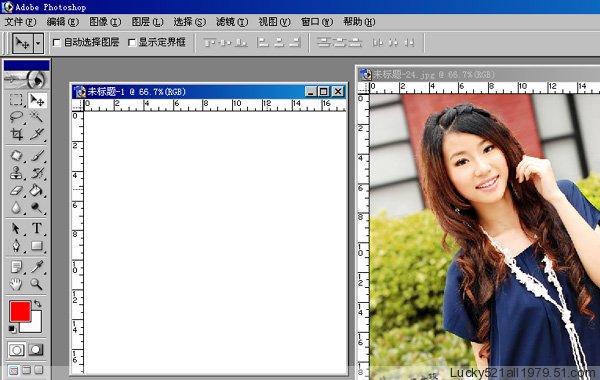Click the red foreground color swatch
Screen dimensions: 600x380
[20, 311]
